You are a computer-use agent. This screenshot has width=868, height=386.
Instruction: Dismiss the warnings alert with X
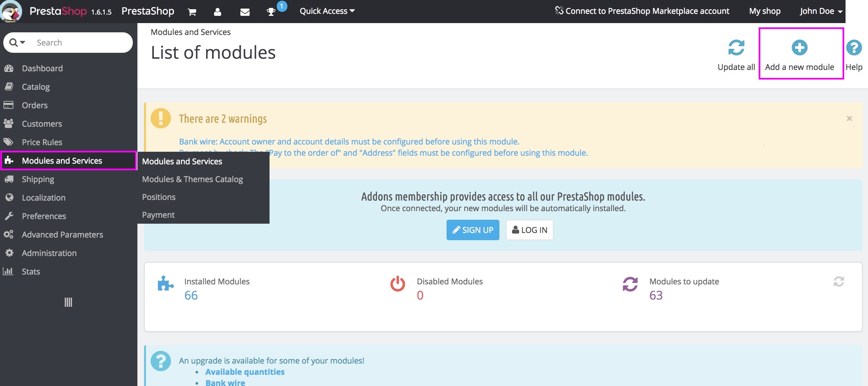tap(849, 118)
